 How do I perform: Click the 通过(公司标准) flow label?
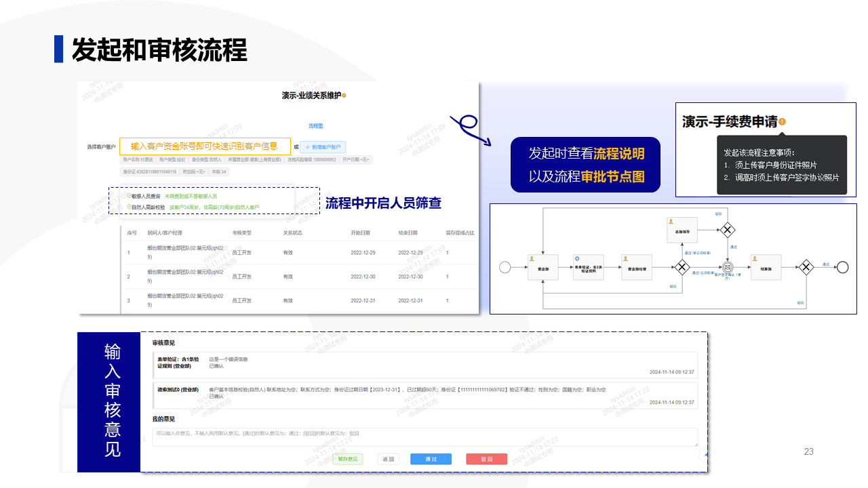(705, 272)
